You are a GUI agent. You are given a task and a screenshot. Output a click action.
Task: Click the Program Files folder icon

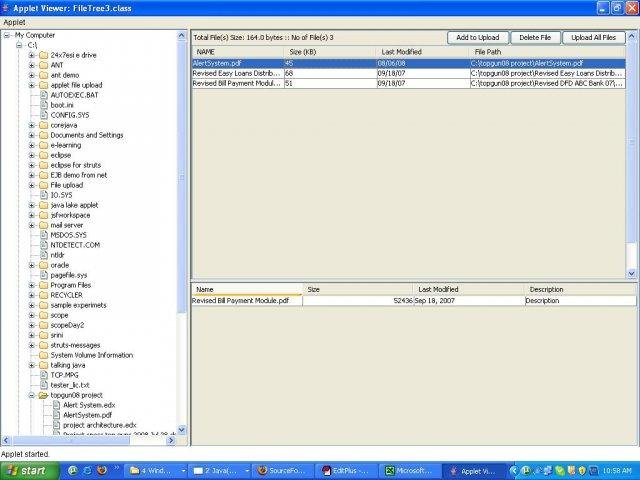click(x=44, y=285)
